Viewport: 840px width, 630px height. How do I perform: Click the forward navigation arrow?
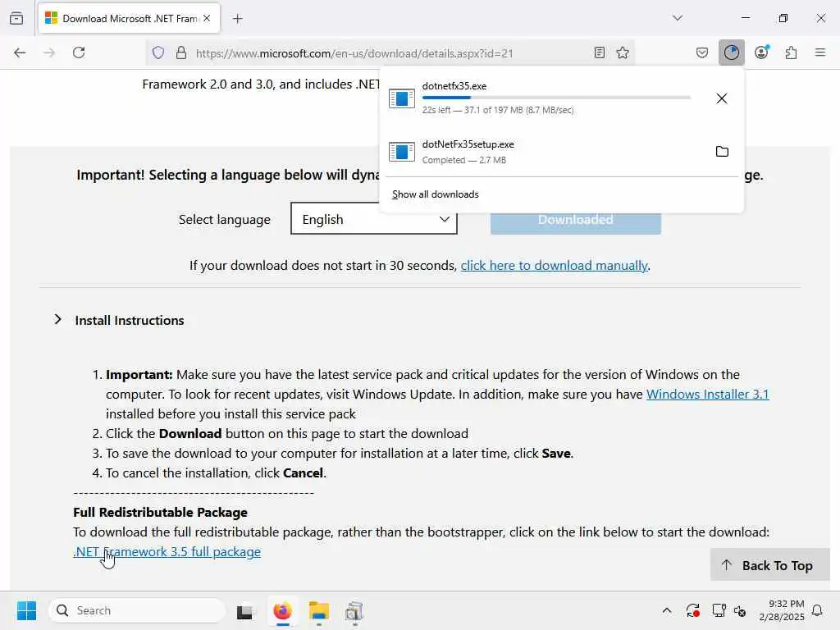[48, 52]
